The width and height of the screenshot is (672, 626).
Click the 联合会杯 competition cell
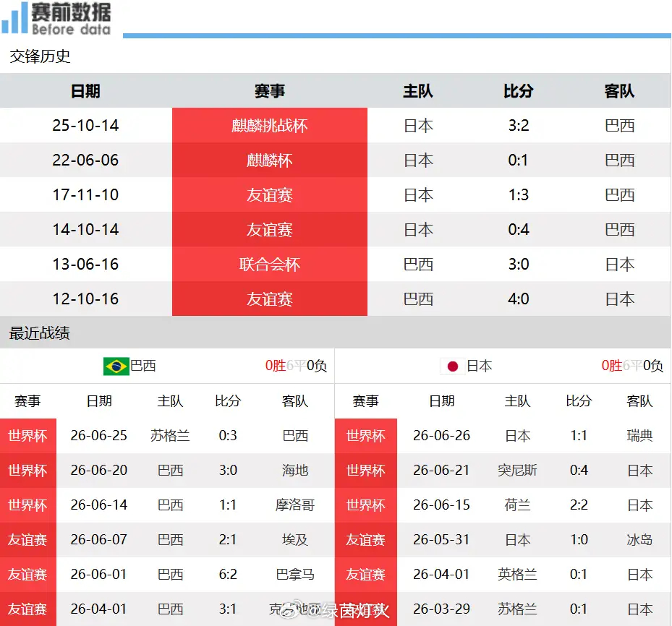click(270, 264)
